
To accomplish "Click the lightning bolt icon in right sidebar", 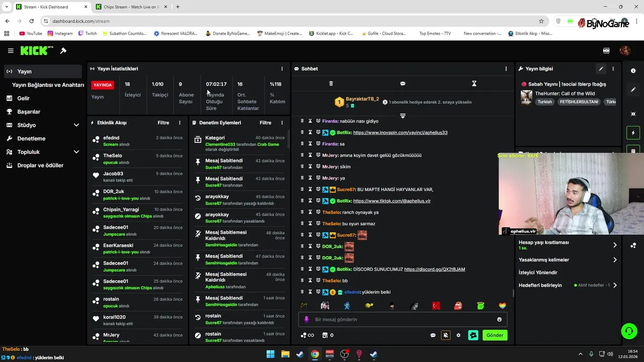I will [633, 133].
